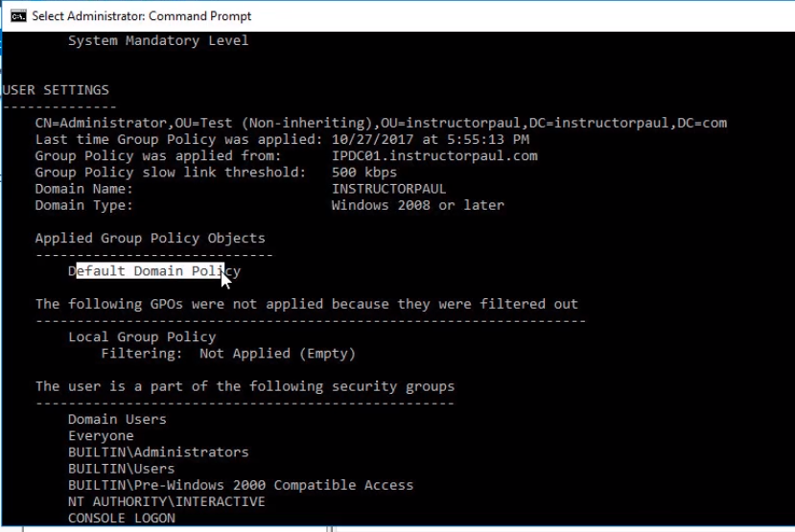Click the NT AUTHORITY\INTERACTIVE line
Viewport: 795px width, 532px height.
click(x=166, y=502)
